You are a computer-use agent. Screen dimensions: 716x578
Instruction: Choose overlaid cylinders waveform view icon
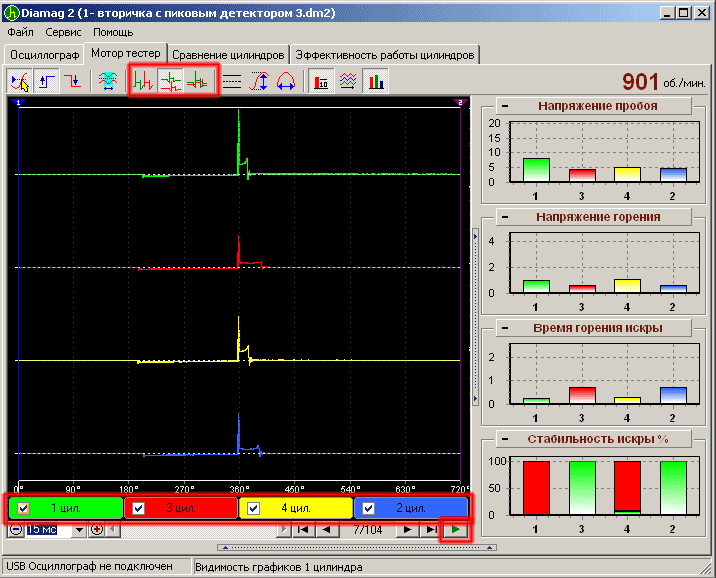pos(197,81)
